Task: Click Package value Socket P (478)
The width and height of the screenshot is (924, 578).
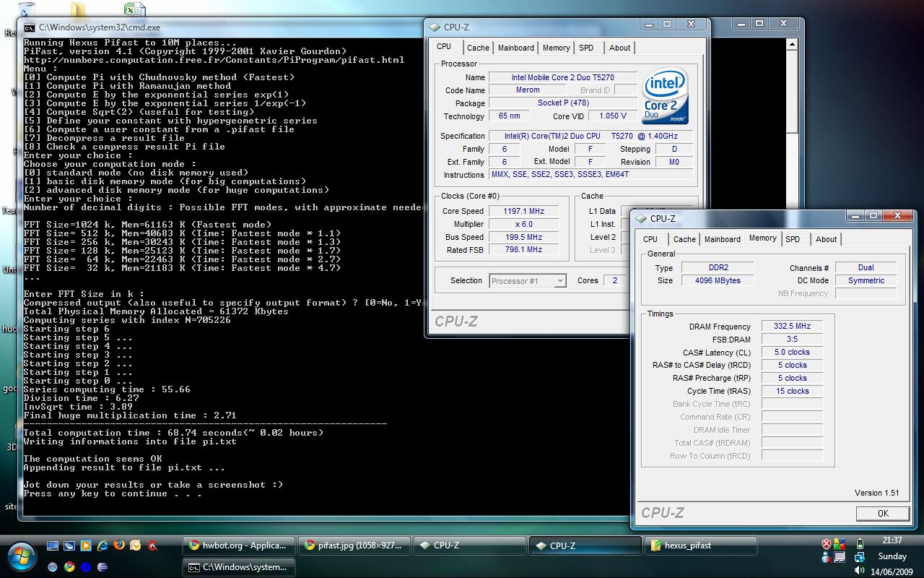Action: click(x=563, y=103)
